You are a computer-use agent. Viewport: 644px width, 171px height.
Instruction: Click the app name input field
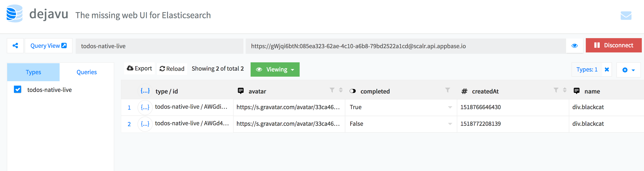[159, 46]
